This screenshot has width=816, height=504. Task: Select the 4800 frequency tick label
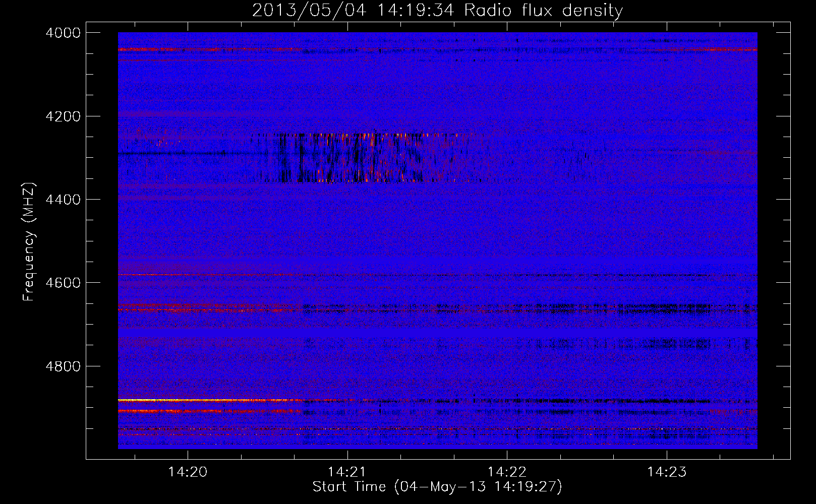point(63,366)
